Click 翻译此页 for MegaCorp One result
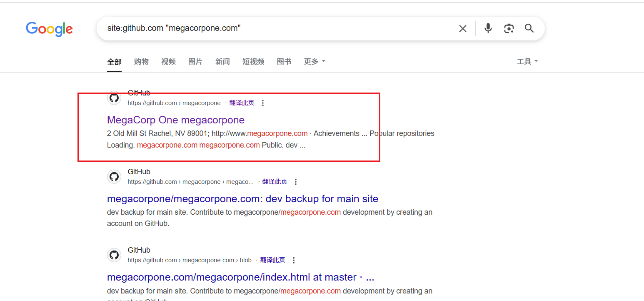This screenshot has height=301, width=644. click(x=242, y=103)
